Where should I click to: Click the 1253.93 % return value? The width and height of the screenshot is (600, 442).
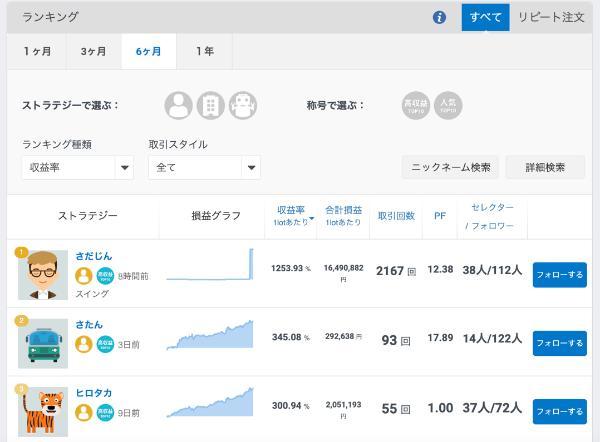coord(291,268)
